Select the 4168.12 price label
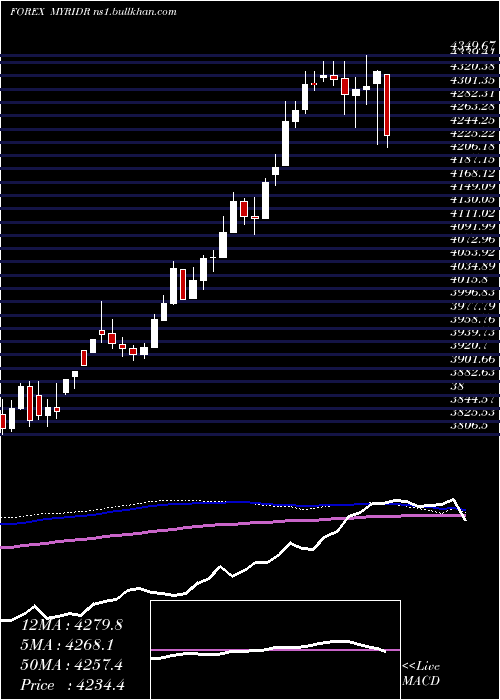This screenshot has width=500, height=700. tap(474, 172)
